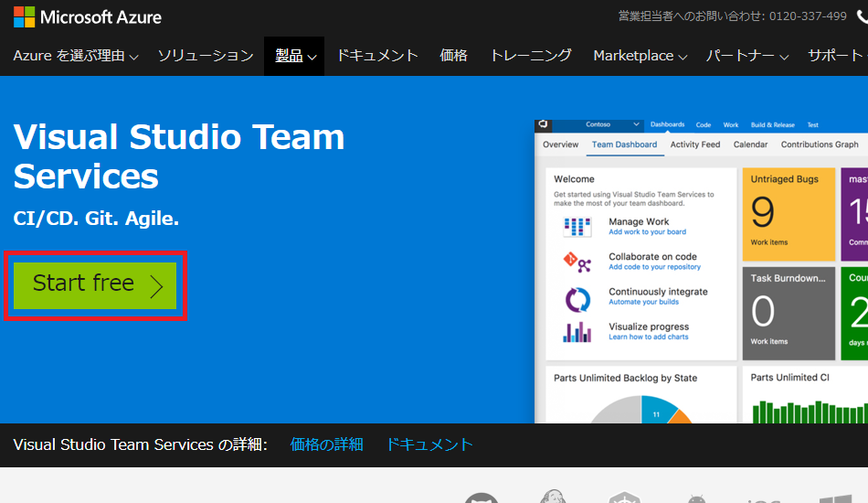Open the ソリューション menu item

click(x=206, y=56)
